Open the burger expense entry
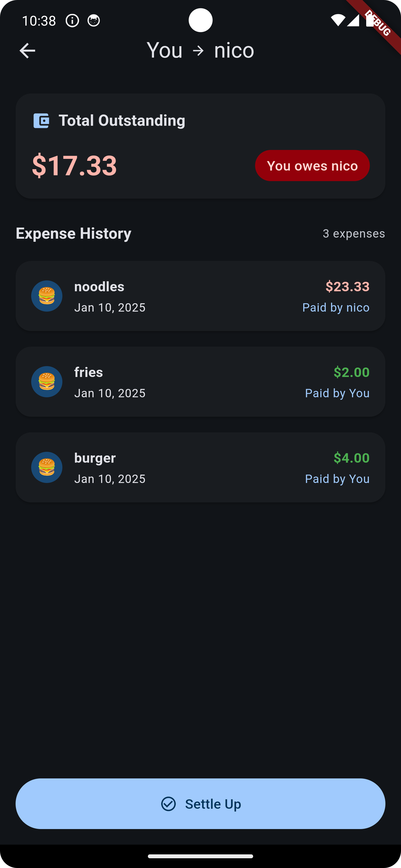This screenshot has height=868, width=401. point(200,467)
